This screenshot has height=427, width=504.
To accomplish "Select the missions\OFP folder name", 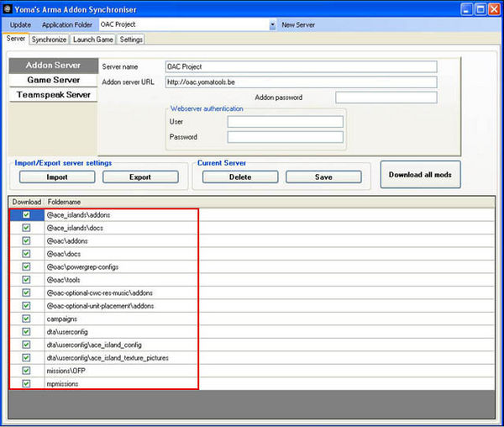I will click(66, 371).
